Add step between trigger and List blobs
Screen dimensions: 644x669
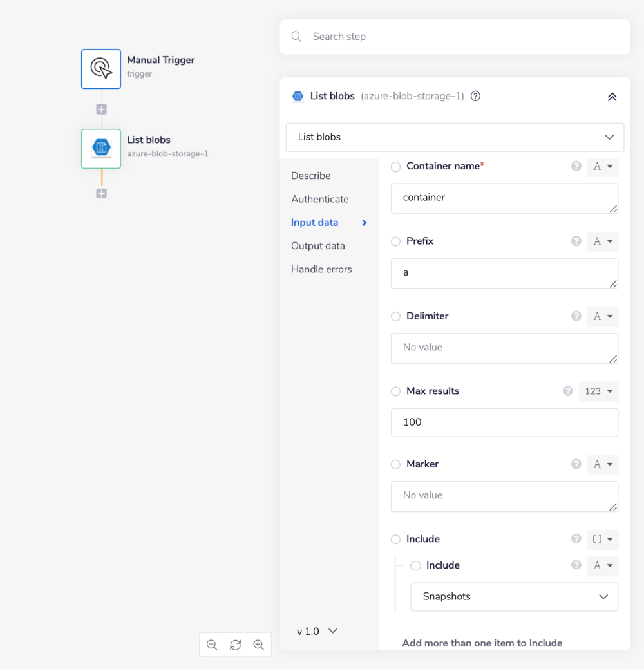pyautogui.click(x=101, y=109)
